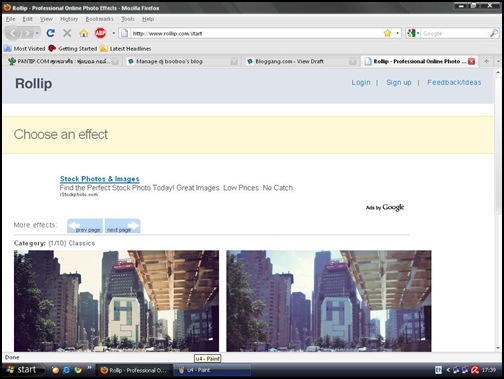Go to Home using the house icon
The image size is (504, 379).
point(84,33)
